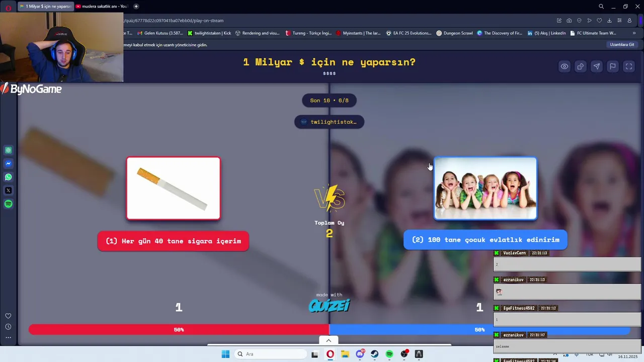Vote for 100 tane çocuk evlatlık edinirim
Viewport: 644px width, 362px height.
(486, 240)
